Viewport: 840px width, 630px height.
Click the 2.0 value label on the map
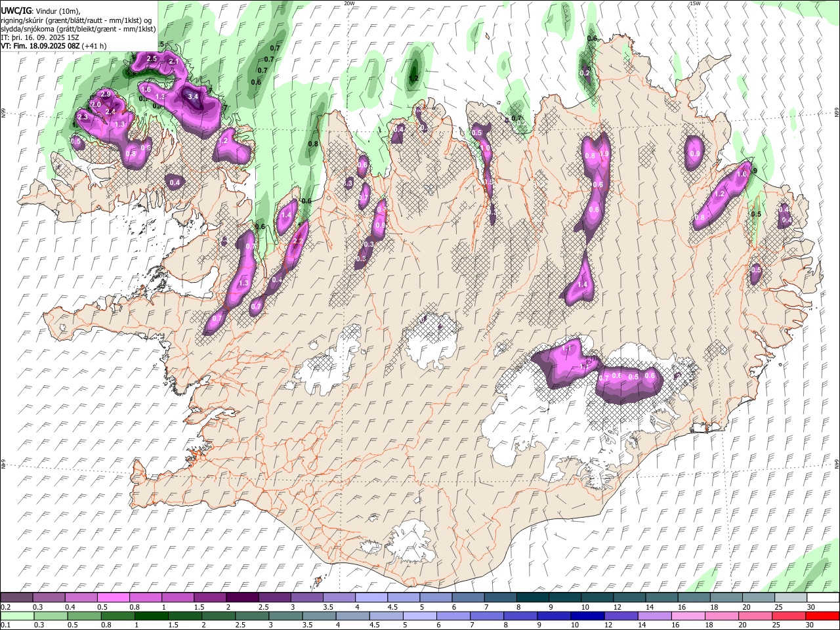click(x=96, y=105)
